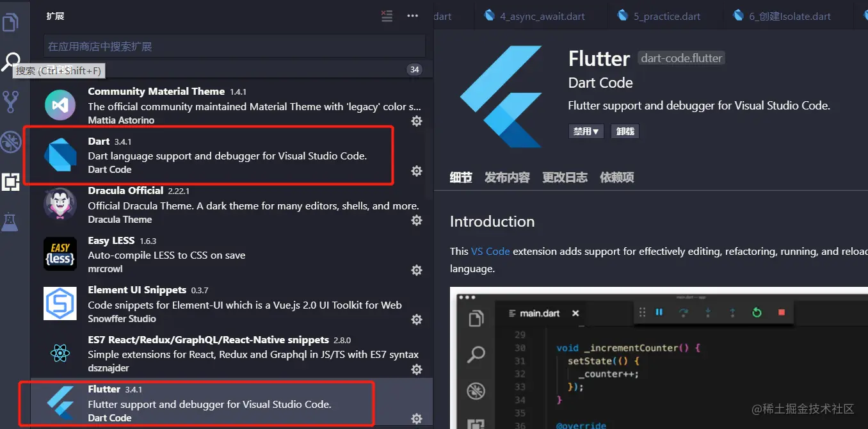This screenshot has height=429, width=868.
Task: Open the Extensions view icon
Action: tap(11, 182)
